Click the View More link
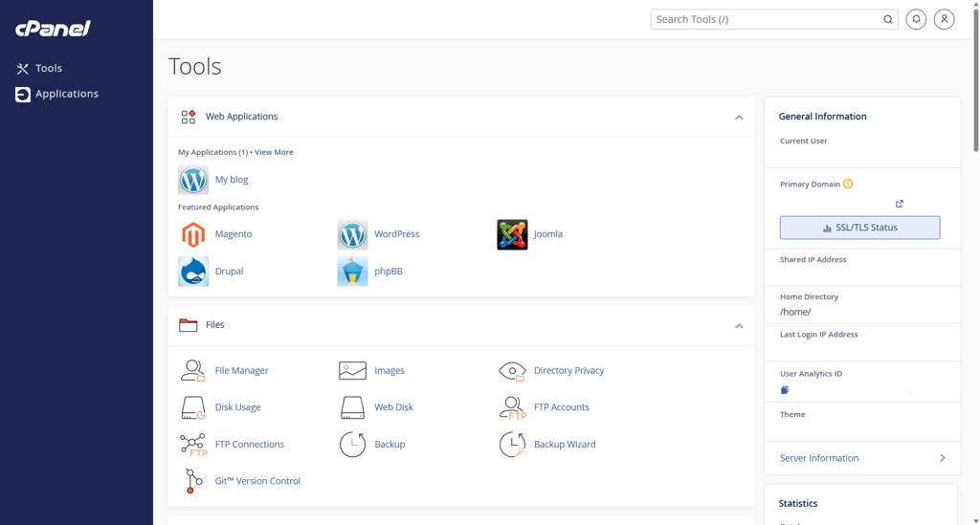 click(274, 152)
